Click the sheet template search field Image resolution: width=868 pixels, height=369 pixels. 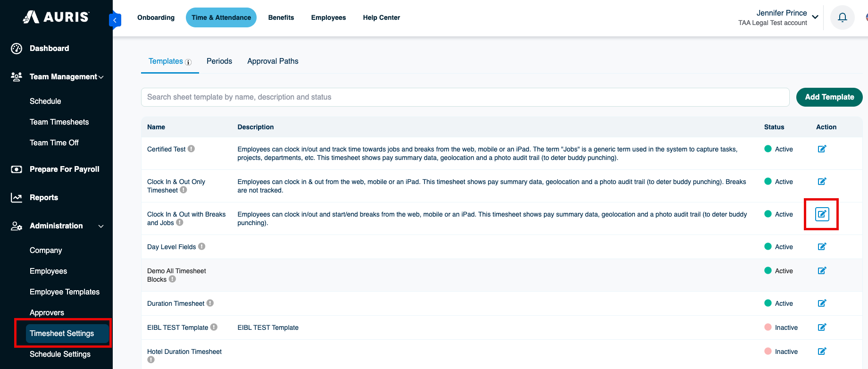(x=465, y=97)
